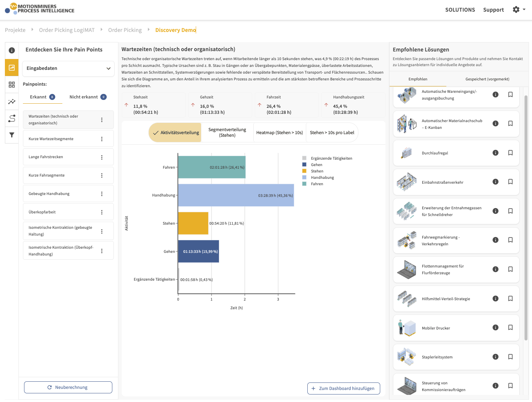Select the Segmentverteilung (Stehen) tab
The width and height of the screenshot is (532, 402).
[x=227, y=133]
